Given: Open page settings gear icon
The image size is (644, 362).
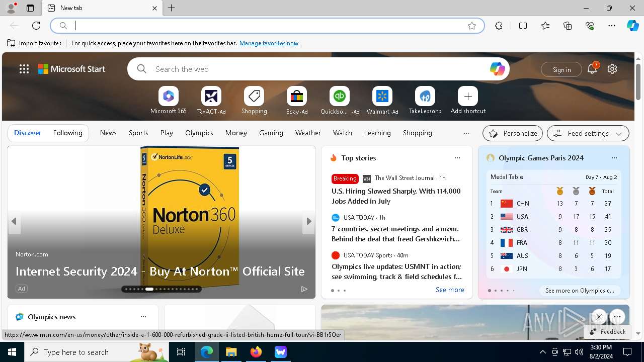Looking at the screenshot, I should (x=612, y=69).
